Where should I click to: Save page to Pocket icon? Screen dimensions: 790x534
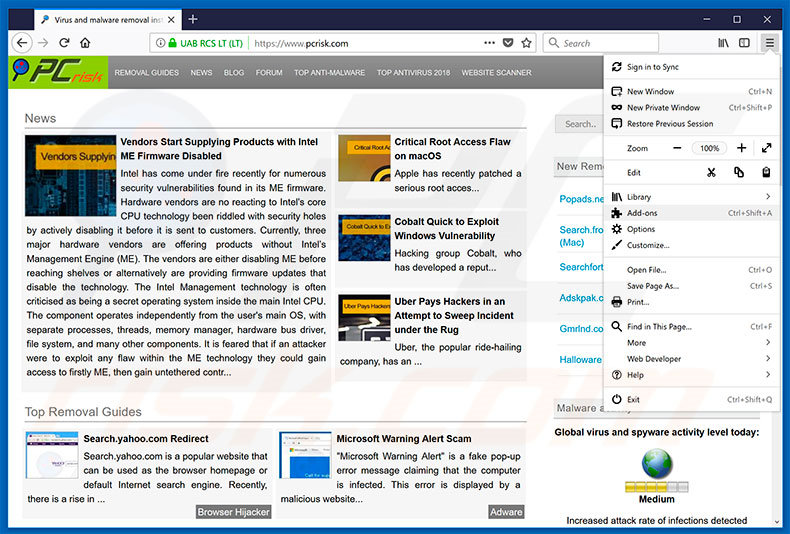pyautogui.click(x=508, y=43)
